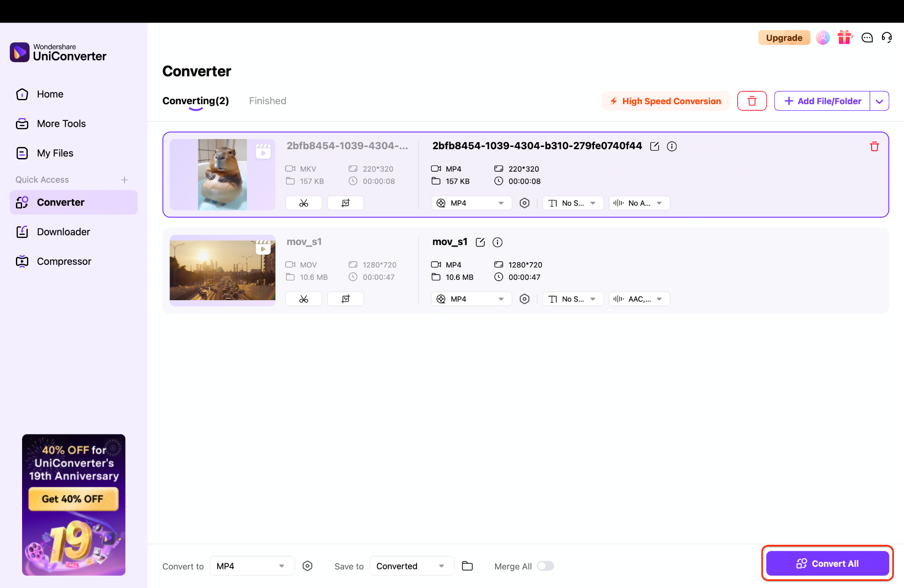The image size is (904, 588).
Task: Show info for mov_s1 output file
Action: pyautogui.click(x=497, y=242)
